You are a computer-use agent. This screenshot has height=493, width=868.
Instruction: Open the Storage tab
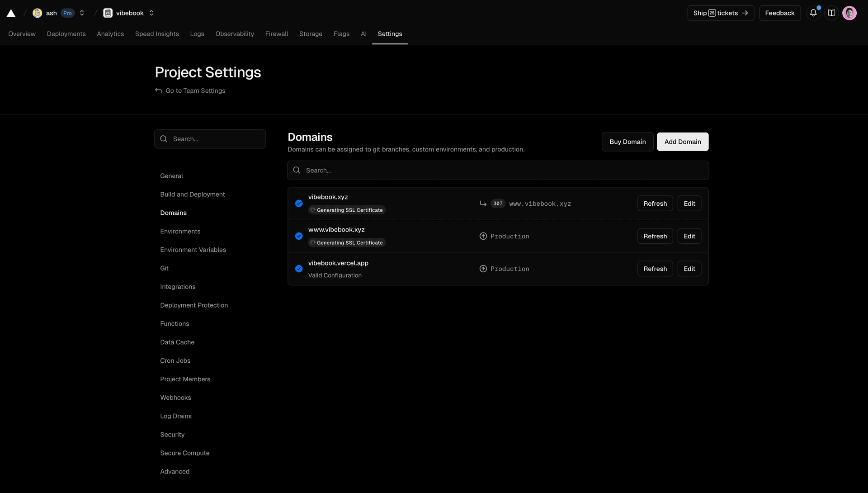click(x=311, y=34)
